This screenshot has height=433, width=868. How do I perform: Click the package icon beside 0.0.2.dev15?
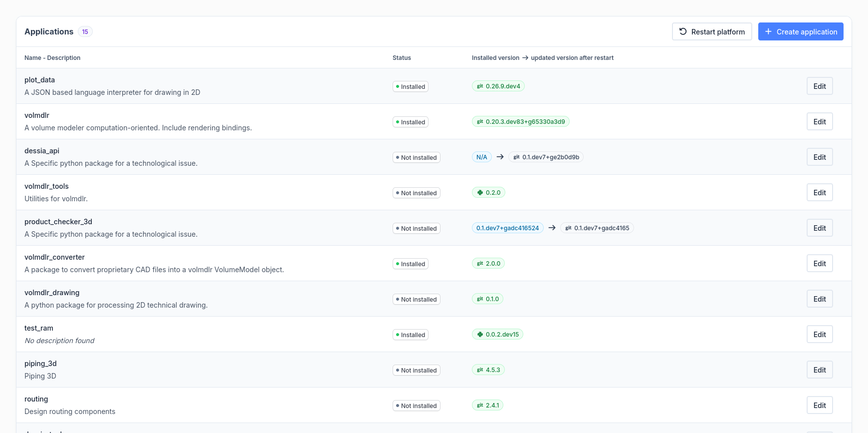(x=480, y=335)
